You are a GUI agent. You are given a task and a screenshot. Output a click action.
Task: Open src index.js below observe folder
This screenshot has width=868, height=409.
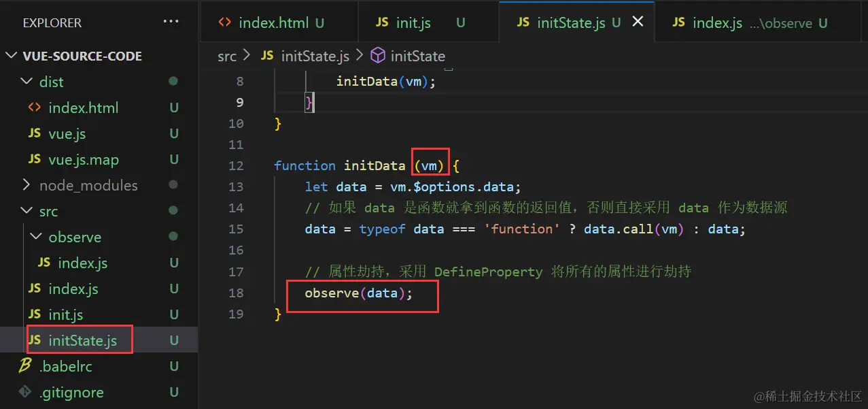pyautogui.click(x=73, y=289)
